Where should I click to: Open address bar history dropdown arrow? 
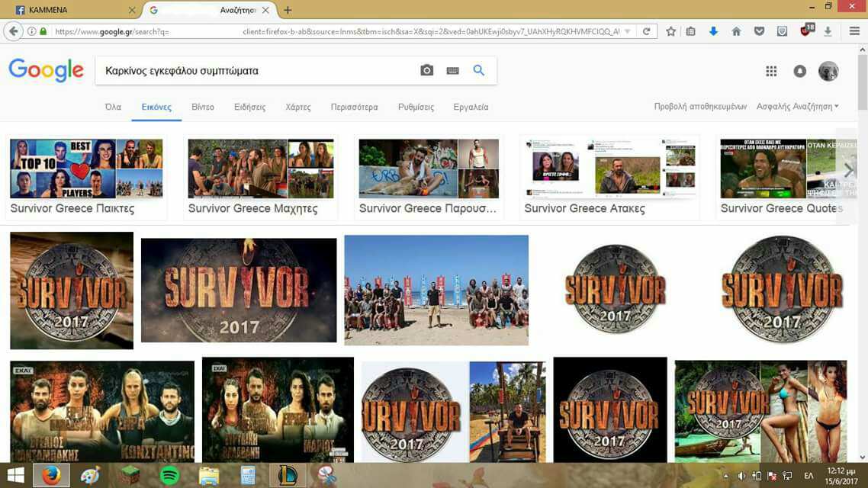627,31
